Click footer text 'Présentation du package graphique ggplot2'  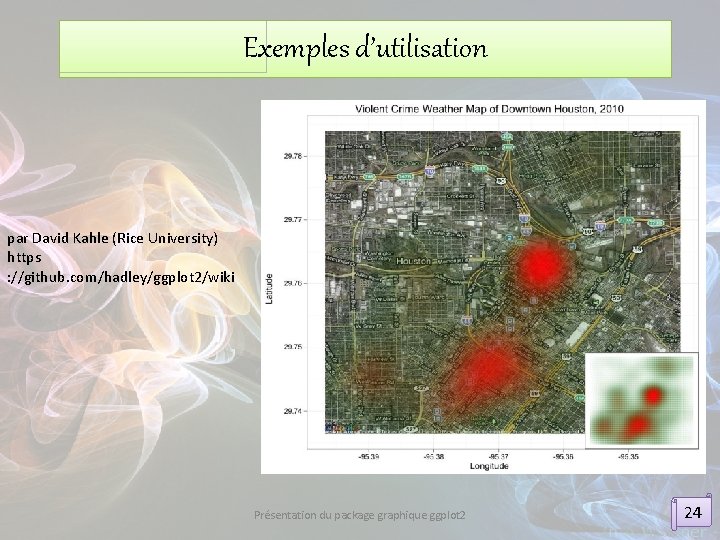tap(360, 515)
